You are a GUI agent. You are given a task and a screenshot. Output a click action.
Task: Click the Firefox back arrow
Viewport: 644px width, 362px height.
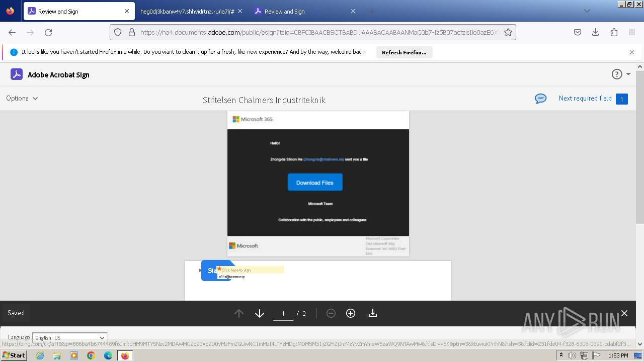pyautogui.click(x=12, y=32)
